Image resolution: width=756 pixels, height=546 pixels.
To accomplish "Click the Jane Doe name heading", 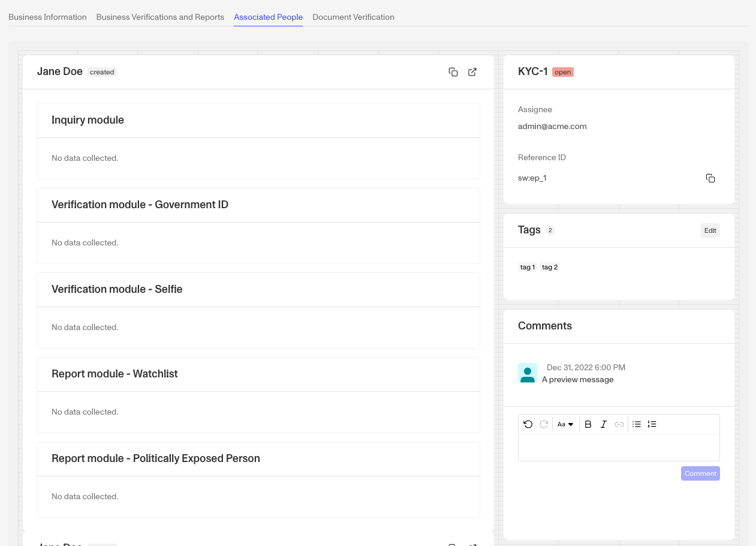I will tap(60, 71).
